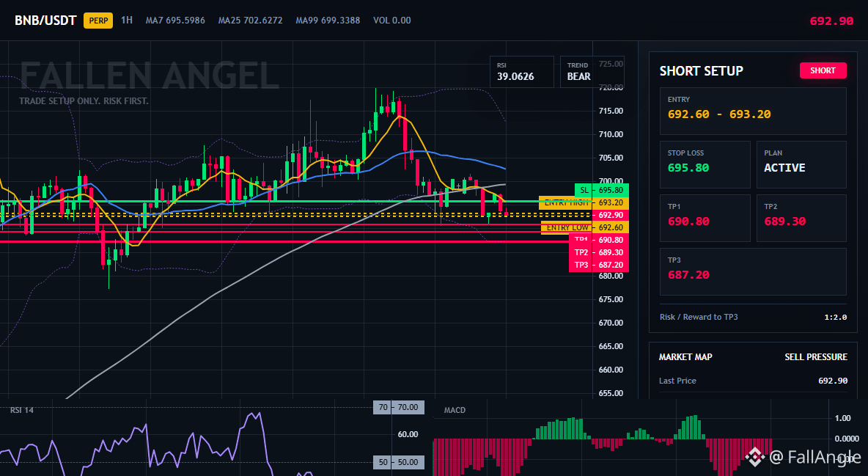This screenshot has height=476, width=868.
Task: Click the MARKET MAP heading
Action: point(685,357)
